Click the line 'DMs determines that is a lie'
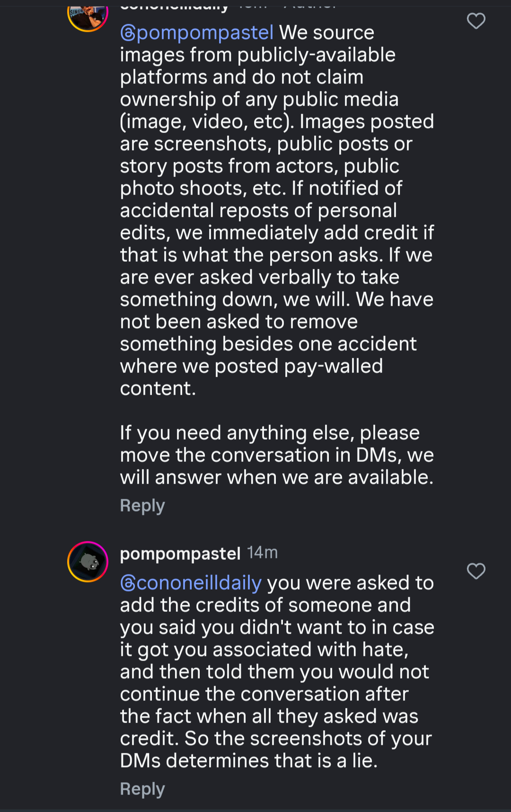 tap(249, 761)
